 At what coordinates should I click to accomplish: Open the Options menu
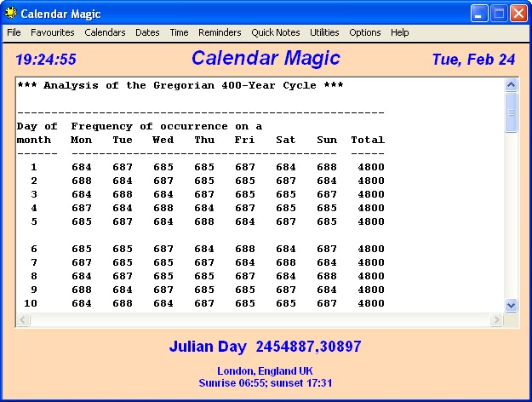(365, 32)
